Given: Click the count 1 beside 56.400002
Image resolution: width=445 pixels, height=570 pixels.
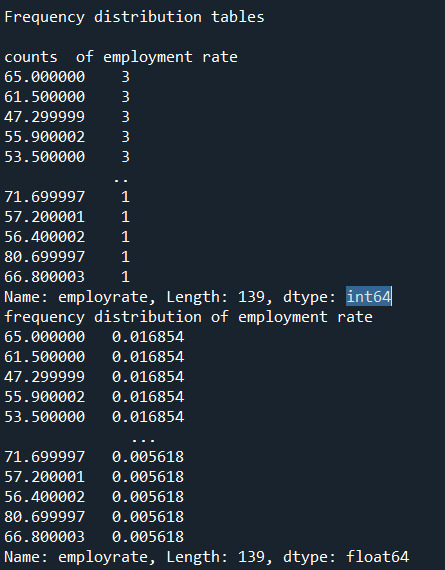Looking at the screenshot, I should click(x=125, y=237).
